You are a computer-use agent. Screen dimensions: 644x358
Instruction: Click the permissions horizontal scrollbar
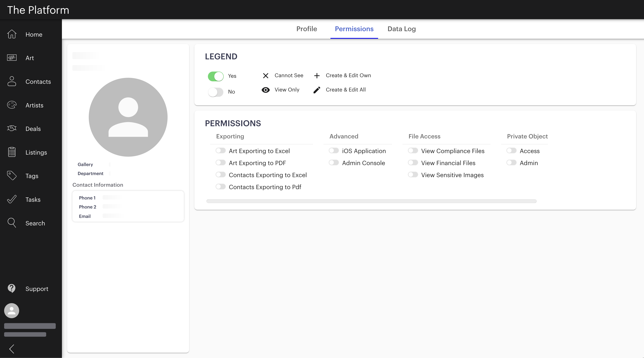(372, 201)
